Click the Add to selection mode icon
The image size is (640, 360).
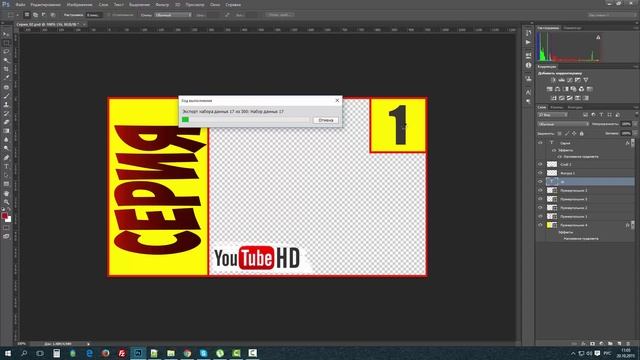(x=35, y=15)
